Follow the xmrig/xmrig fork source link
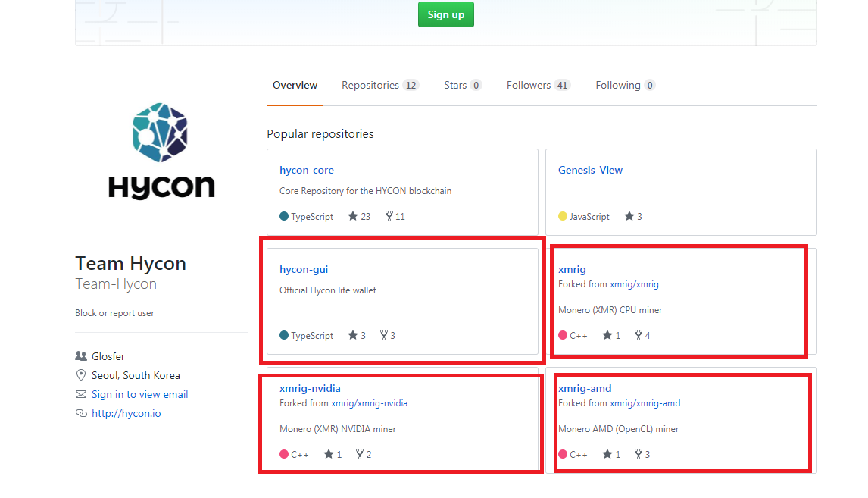The image size is (868, 498). (634, 284)
